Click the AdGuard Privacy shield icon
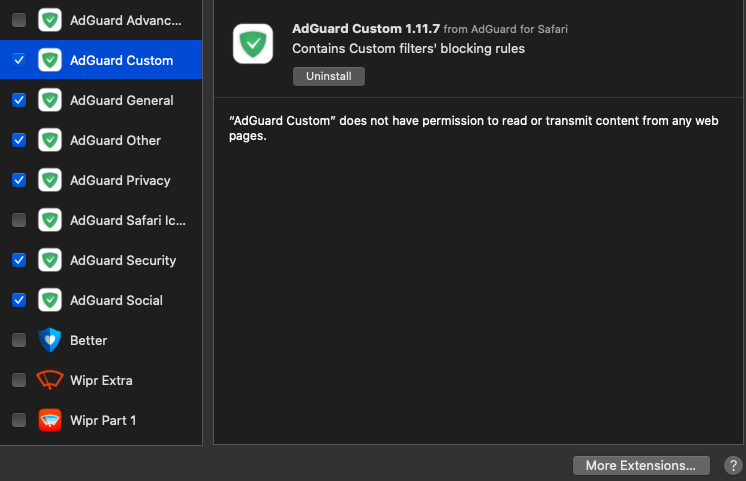 point(50,180)
